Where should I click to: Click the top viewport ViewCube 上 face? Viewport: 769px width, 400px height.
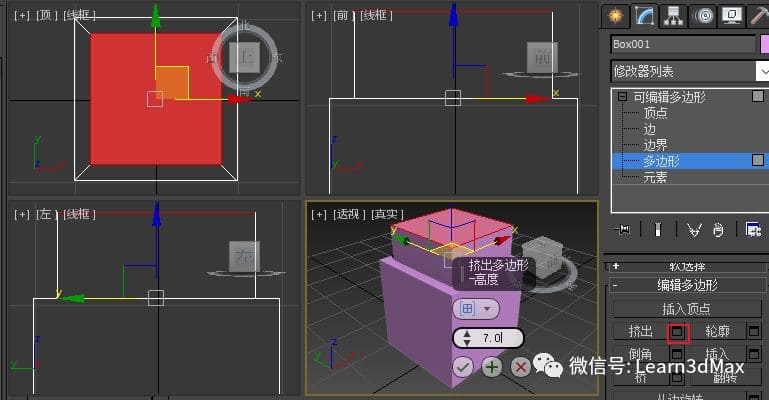pyautogui.click(x=244, y=57)
